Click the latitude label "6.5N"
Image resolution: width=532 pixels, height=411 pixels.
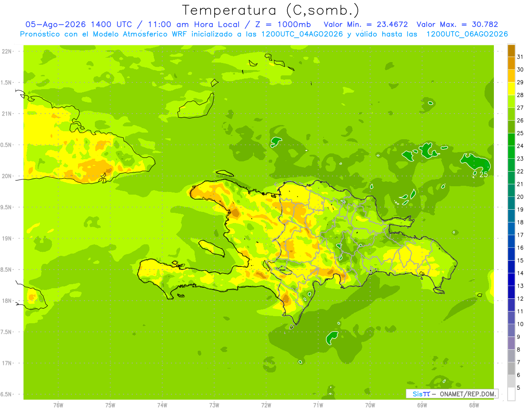[6, 394]
